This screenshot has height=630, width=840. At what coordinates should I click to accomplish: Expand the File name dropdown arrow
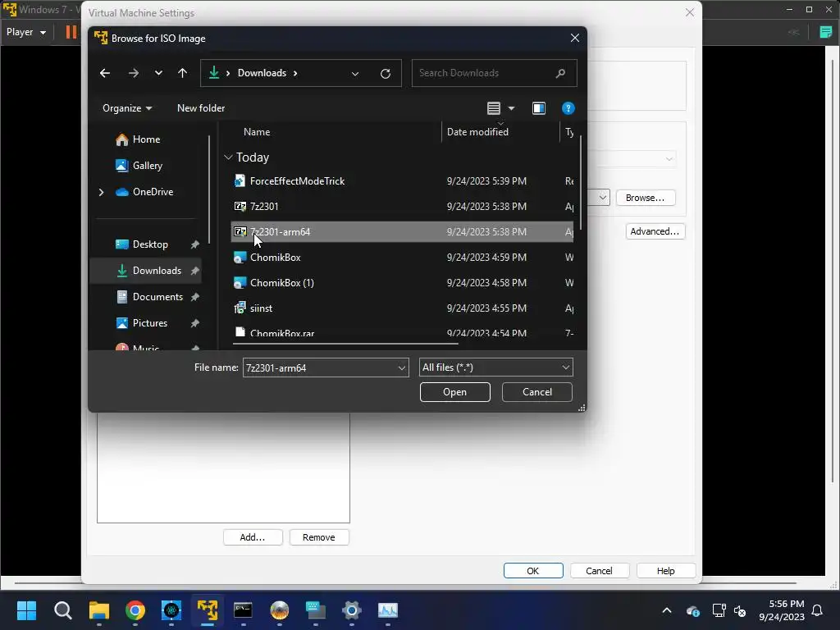401,368
